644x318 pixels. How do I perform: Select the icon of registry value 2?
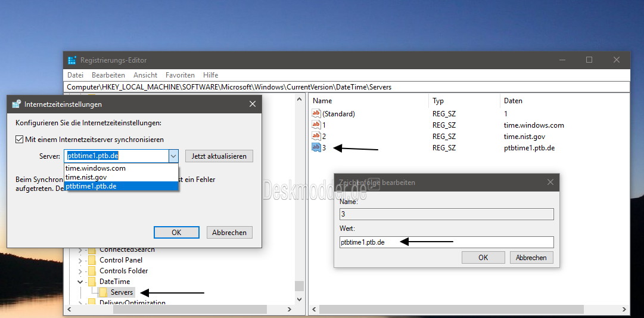(316, 136)
